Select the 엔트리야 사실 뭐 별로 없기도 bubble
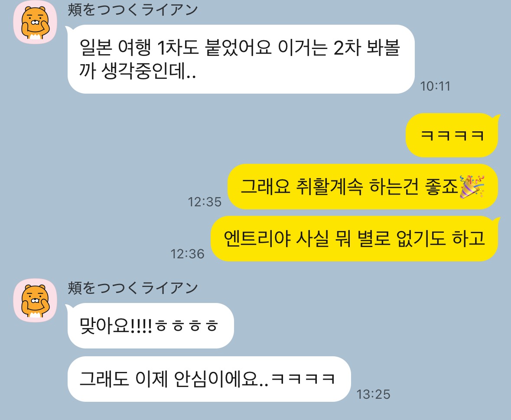 click(355, 238)
